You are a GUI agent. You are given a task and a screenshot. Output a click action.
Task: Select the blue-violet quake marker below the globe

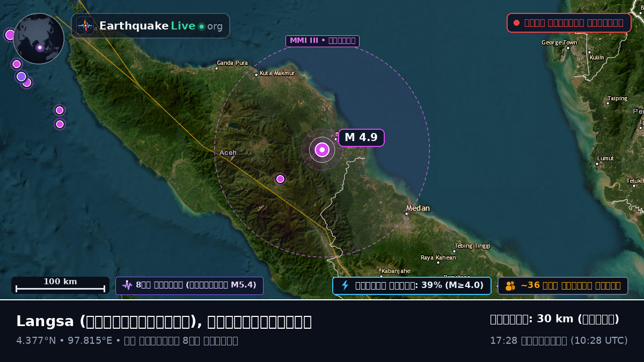(21, 76)
